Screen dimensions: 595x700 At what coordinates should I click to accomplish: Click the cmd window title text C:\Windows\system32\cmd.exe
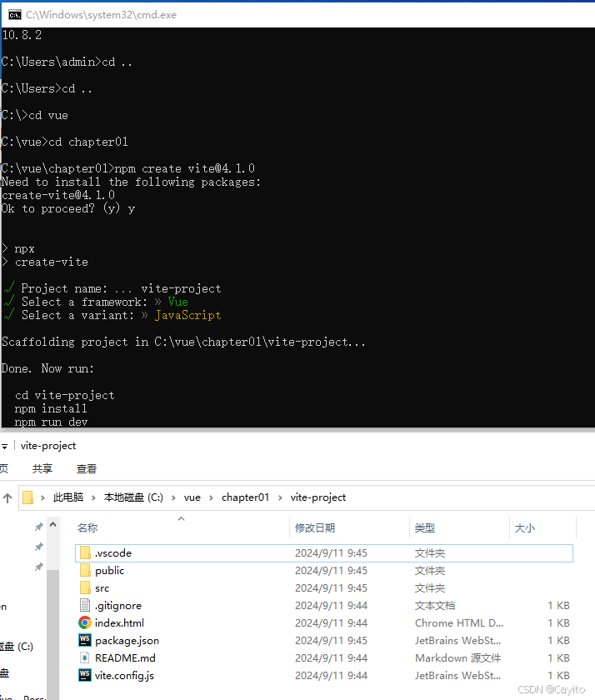[102, 15]
